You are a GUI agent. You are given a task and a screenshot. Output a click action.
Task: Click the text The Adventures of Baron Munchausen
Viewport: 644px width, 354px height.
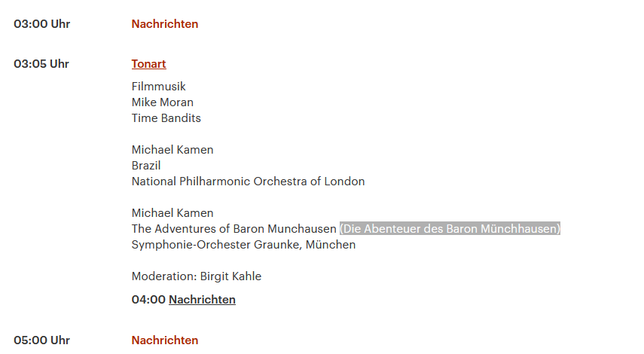point(233,228)
